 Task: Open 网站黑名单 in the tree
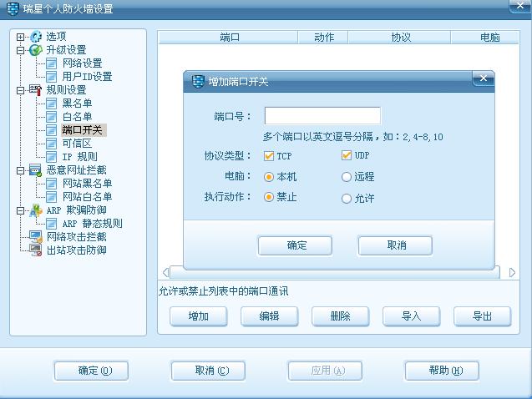pyautogui.click(x=87, y=184)
